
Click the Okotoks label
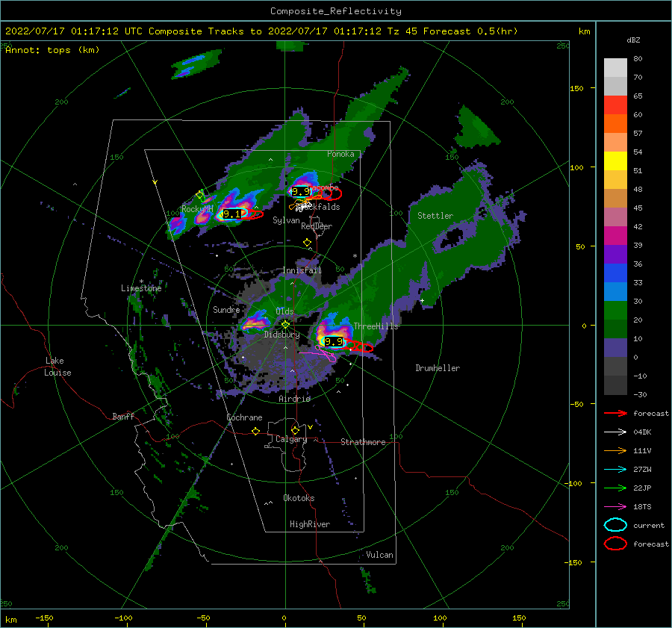pyautogui.click(x=299, y=497)
